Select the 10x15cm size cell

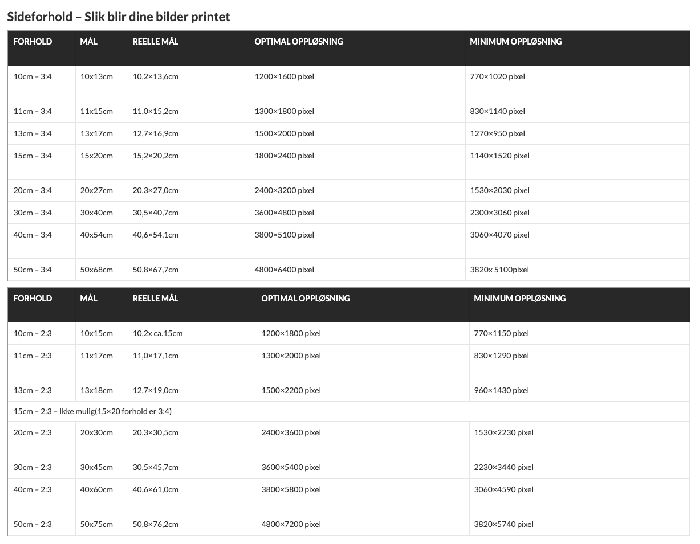pyautogui.click(x=96, y=332)
